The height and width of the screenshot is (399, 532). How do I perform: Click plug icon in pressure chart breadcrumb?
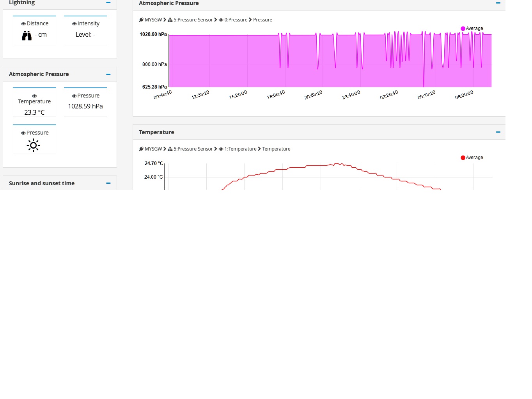tap(141, 20)
